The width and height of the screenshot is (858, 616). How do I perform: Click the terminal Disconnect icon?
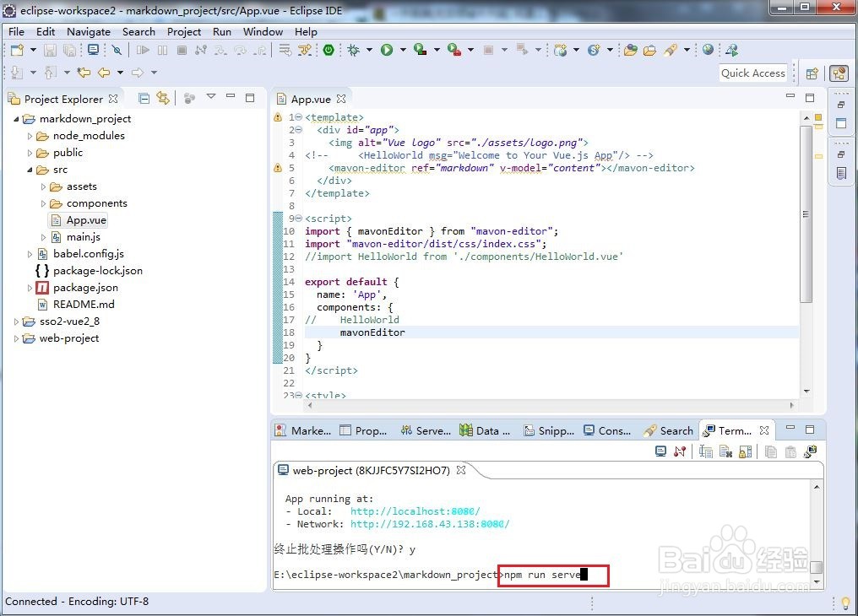[x=680, y=451]
